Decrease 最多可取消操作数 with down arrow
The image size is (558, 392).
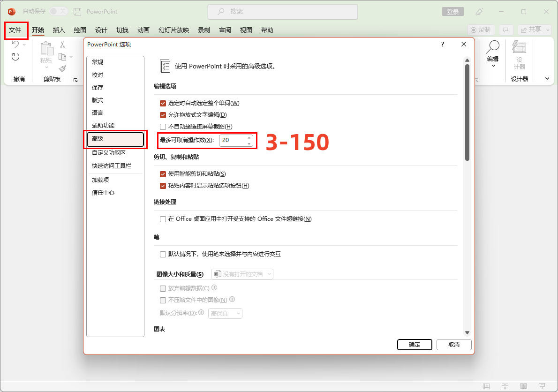coord(249,143)
